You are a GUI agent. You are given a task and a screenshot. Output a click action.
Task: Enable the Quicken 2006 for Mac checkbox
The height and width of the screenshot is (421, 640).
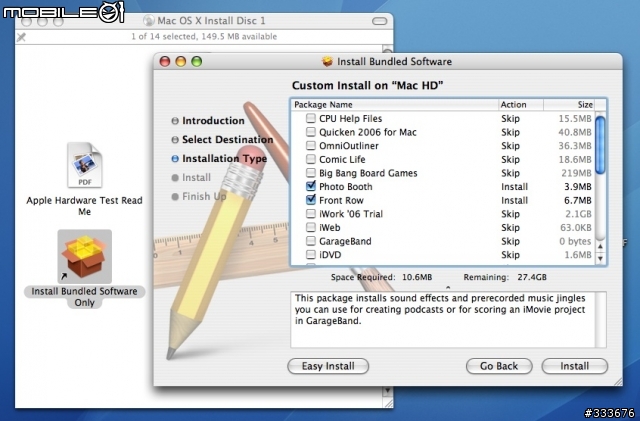click(x=311, y=132)
